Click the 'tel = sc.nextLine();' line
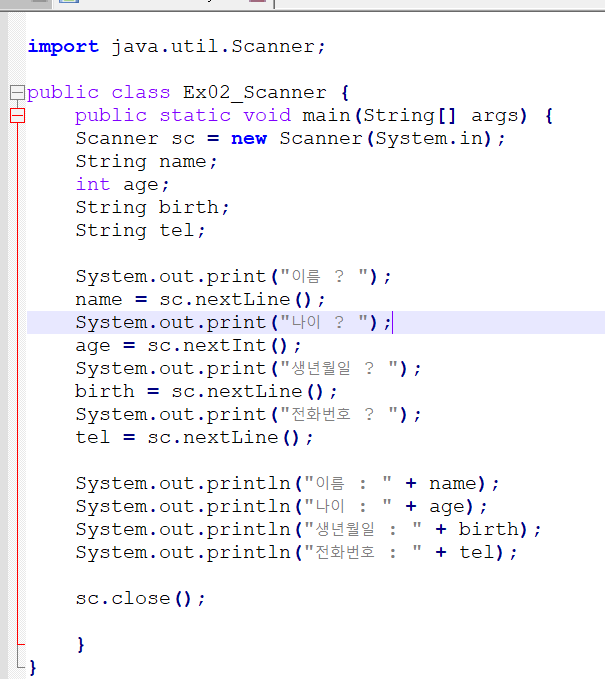 pos(194,437)
